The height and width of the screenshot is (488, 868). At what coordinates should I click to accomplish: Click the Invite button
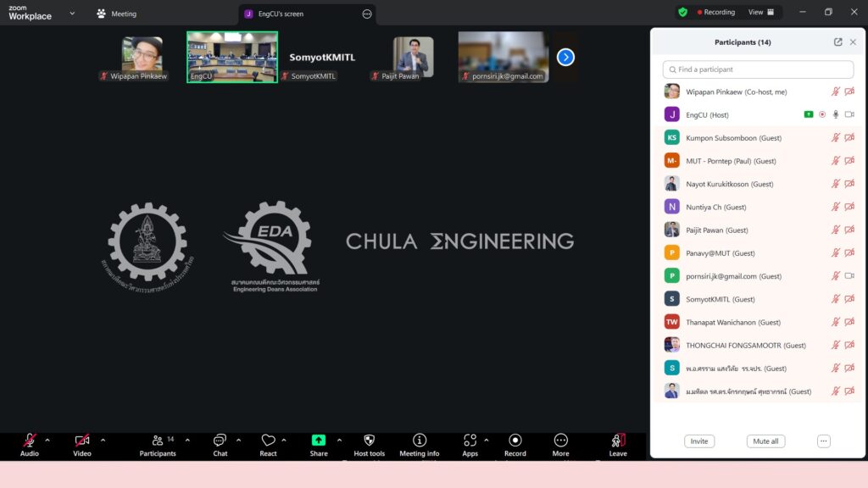[x=699, y=441]
